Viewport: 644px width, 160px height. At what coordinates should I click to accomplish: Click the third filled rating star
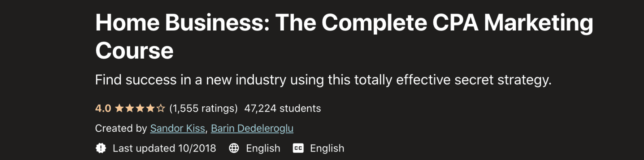[x=140, y=108]
